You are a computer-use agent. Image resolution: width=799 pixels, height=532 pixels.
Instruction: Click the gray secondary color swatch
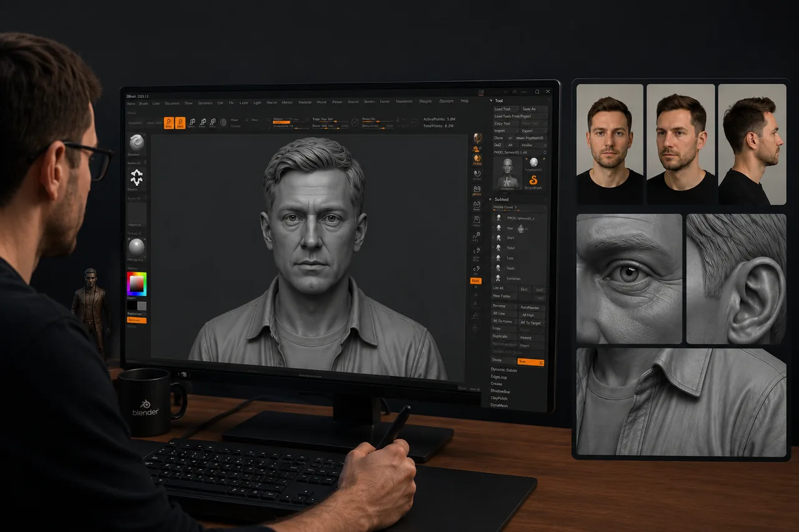point(142,306)
